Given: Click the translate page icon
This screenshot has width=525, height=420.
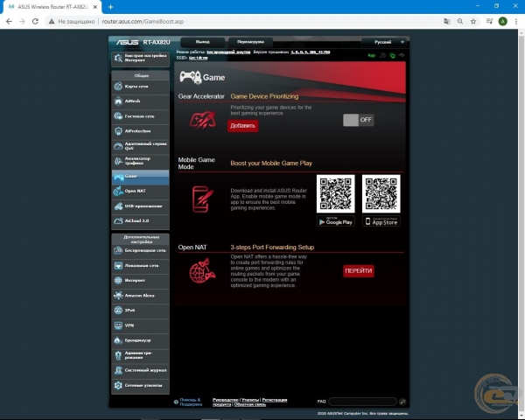Looking at the screenshot, I should [447, 21].
